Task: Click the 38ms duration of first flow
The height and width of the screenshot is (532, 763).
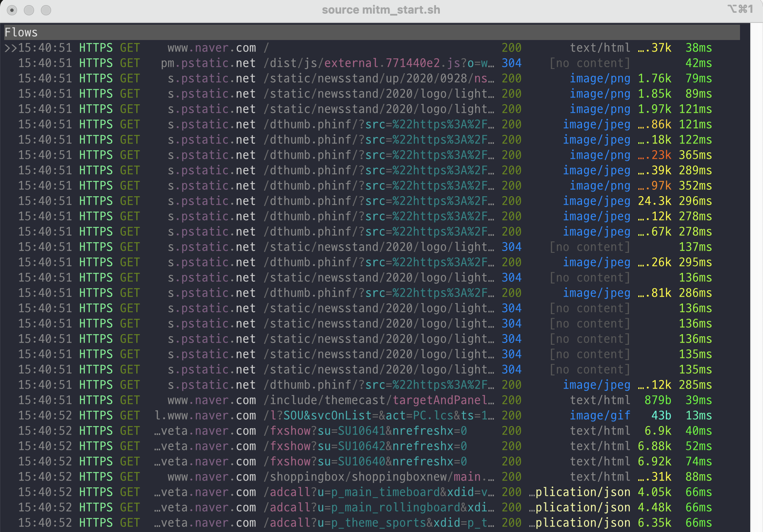Action: click(x=699, y=48)
